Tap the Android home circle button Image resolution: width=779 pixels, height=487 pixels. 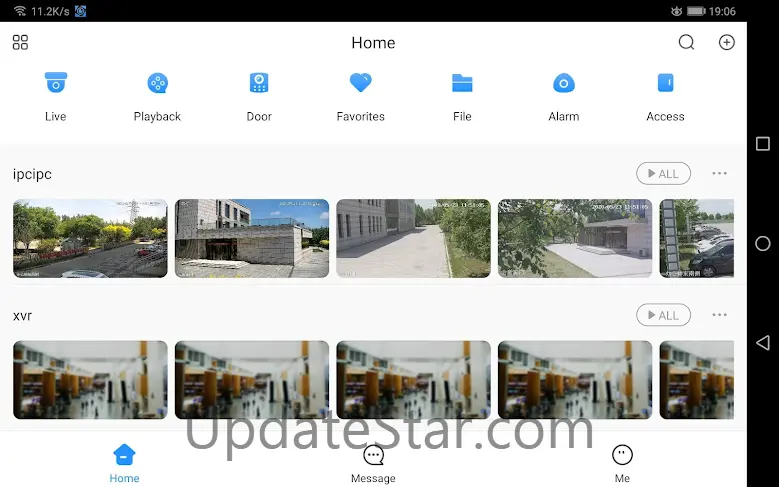tap(763, 244)
